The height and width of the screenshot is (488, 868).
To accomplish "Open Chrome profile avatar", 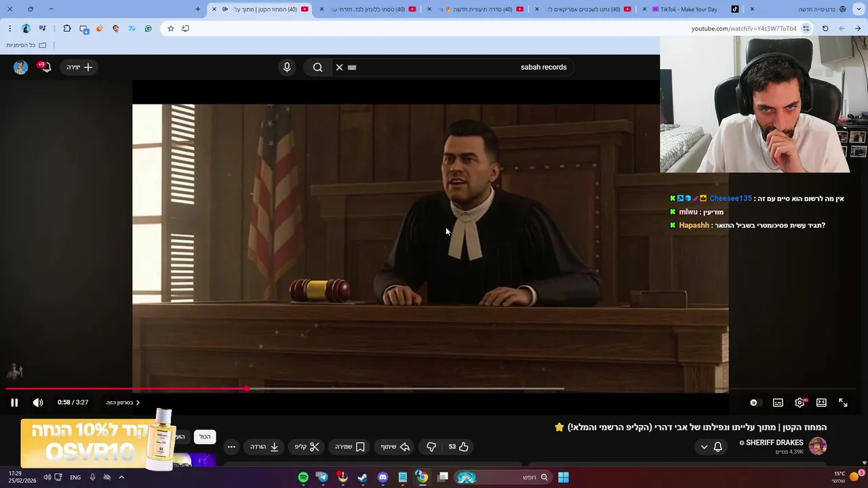I will coord(26,28).
